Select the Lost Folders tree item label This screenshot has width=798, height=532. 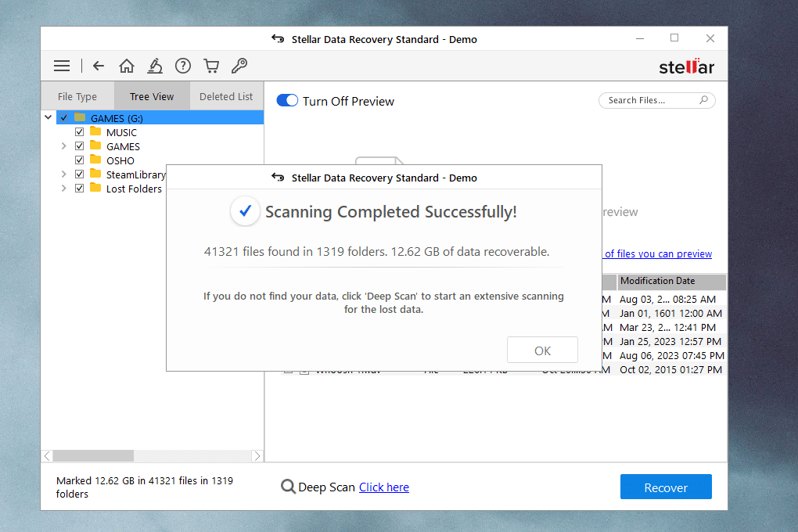point(134,189)
